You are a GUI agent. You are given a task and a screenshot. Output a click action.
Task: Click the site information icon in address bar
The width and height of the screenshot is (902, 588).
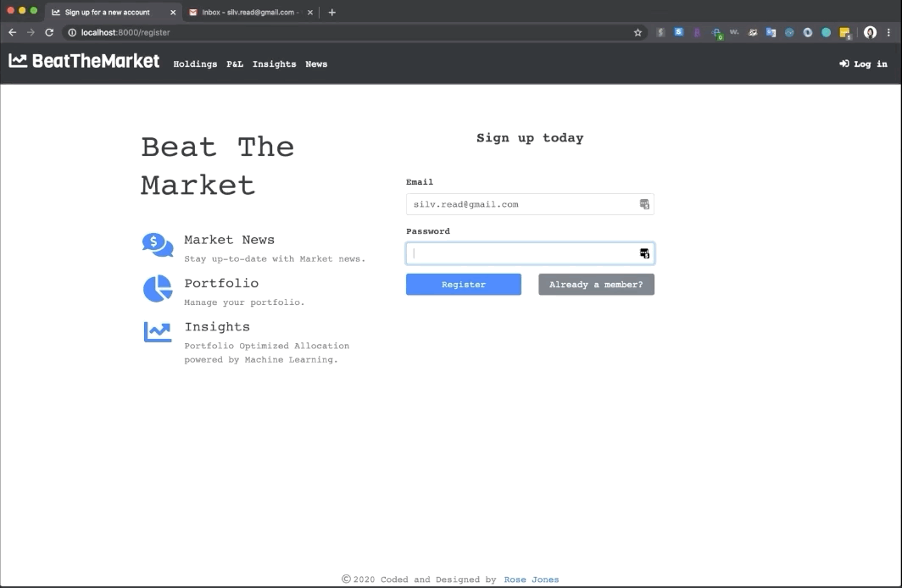click(x=72, y=33)
